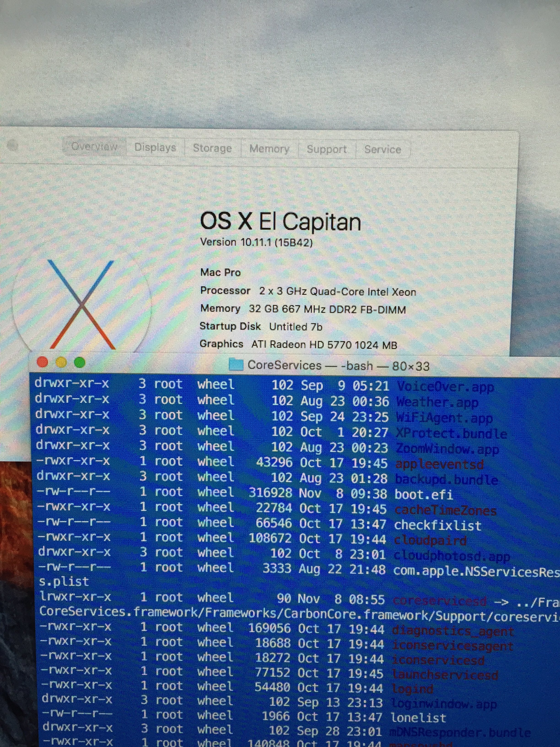Click mDNSResponder.bundle in the Terminal listing

[460, 732]
